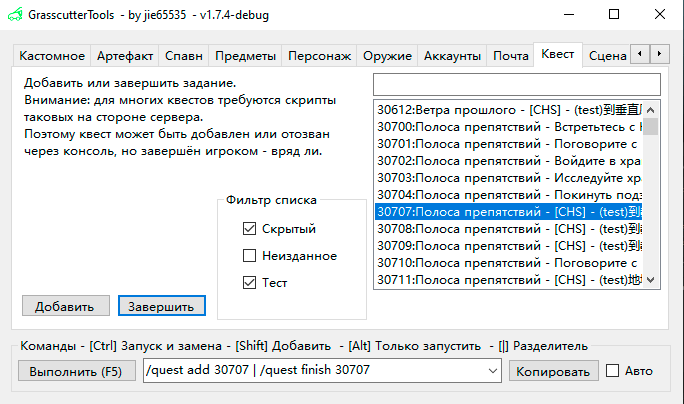The height and width of the screenshot is (404, 684).
Task: Click quest list scroll-down arrow
Action: 651,280
